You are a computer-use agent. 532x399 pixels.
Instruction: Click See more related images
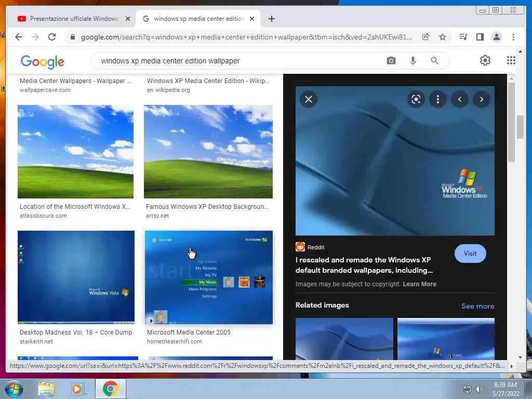pos(478,306)
